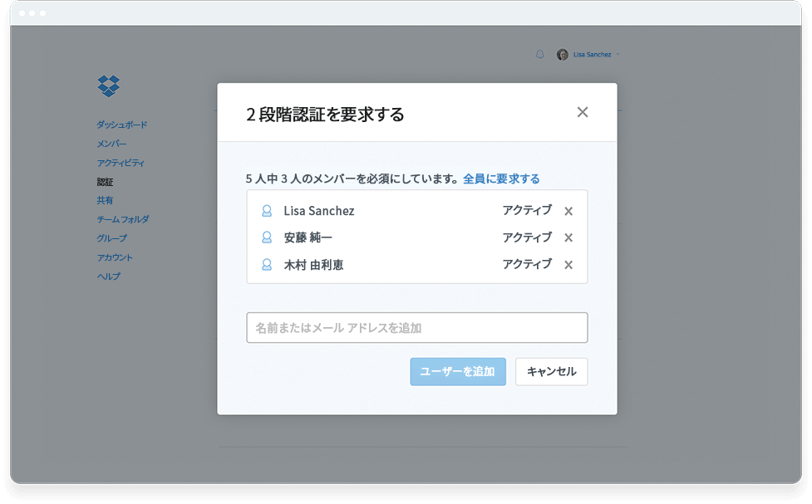
Task: Open メンバー from the sidebar
Action: pyautogui.click(x=110, y=143)
